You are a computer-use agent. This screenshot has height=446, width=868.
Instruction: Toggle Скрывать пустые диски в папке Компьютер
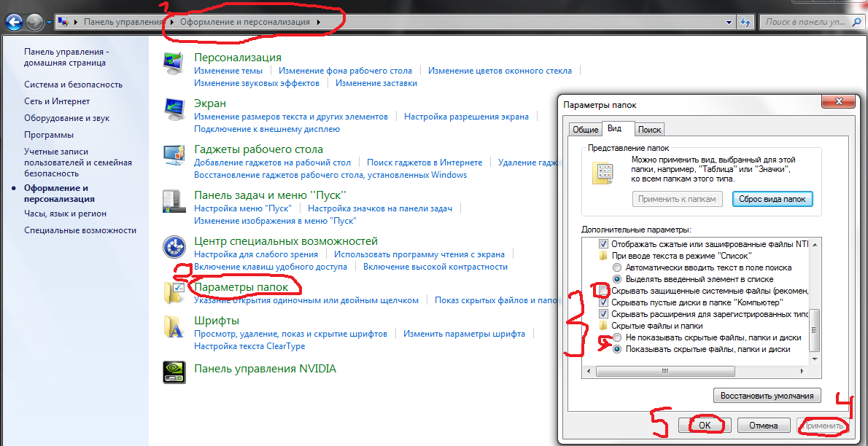pyautogui.click(x=604, y=302)
